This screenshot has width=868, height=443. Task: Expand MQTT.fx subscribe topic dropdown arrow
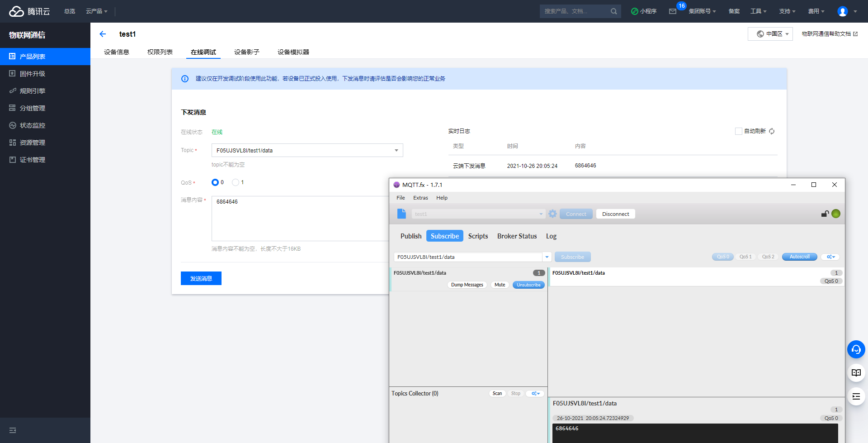click(x=547, y=257)
